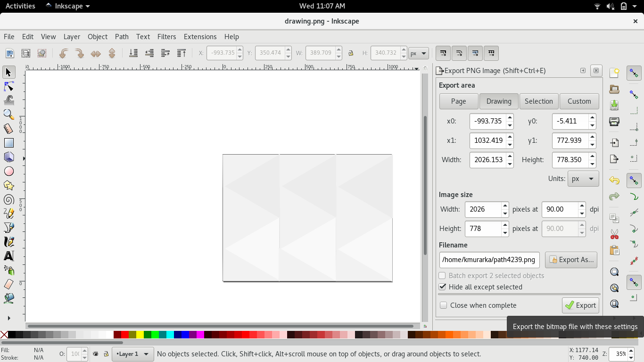Select the Calligraphy tool

(x=8, y=242)
